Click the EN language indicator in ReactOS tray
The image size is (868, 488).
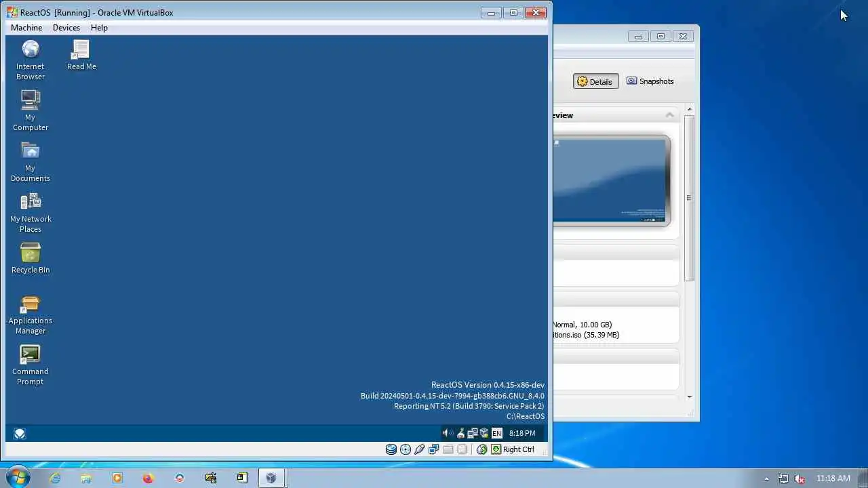click(x=497, y=433)
